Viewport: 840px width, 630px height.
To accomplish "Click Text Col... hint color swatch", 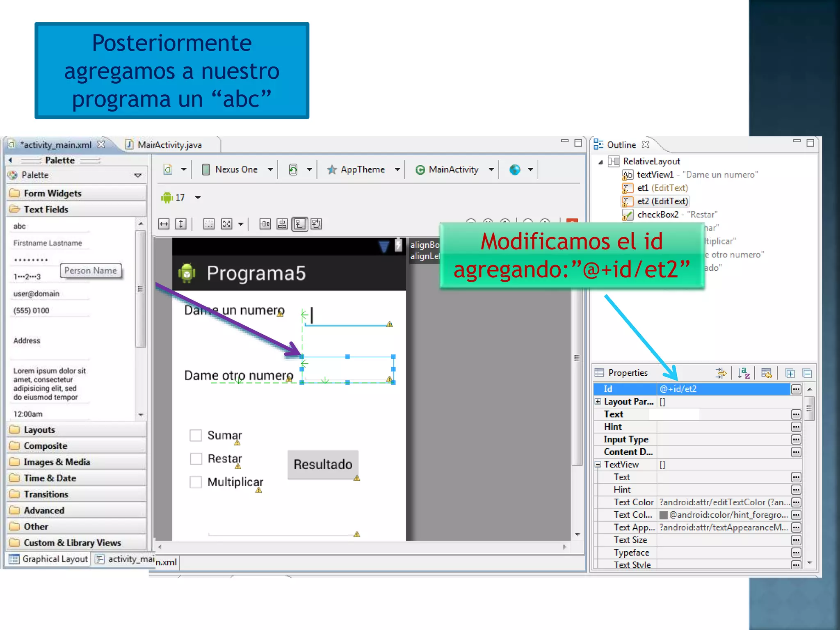I will click(x=663, y=515).
